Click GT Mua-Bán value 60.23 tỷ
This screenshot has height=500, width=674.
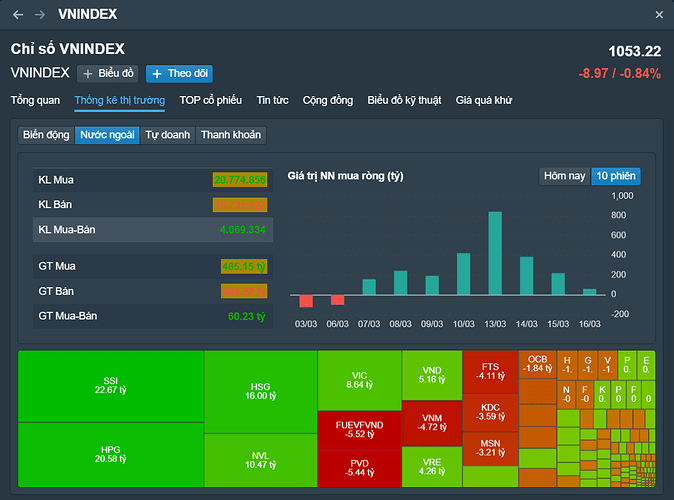(247, 316)
